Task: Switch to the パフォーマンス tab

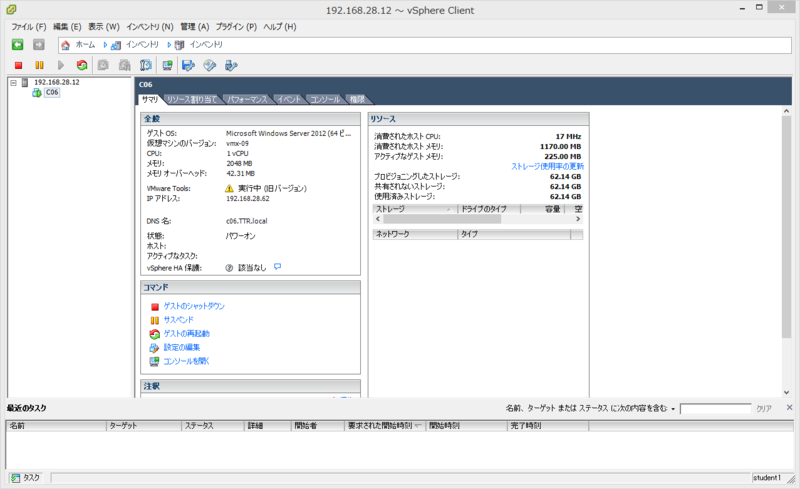Action: pos(247,100)
